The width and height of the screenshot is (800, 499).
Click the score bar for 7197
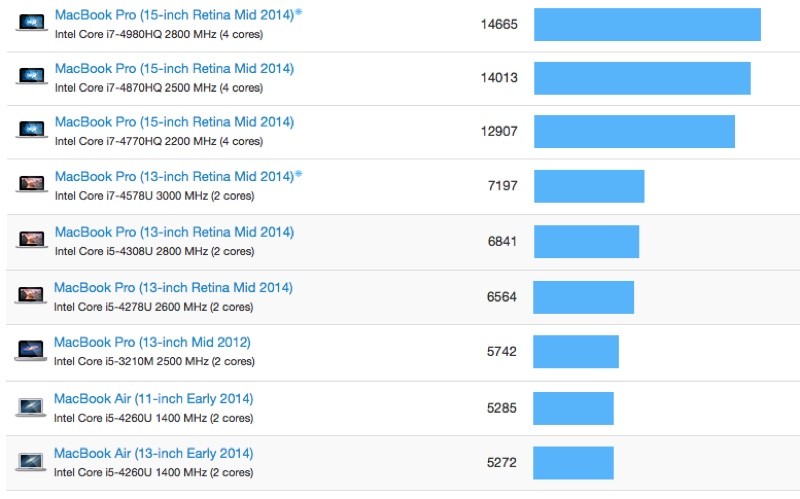[x=589, y=186]
